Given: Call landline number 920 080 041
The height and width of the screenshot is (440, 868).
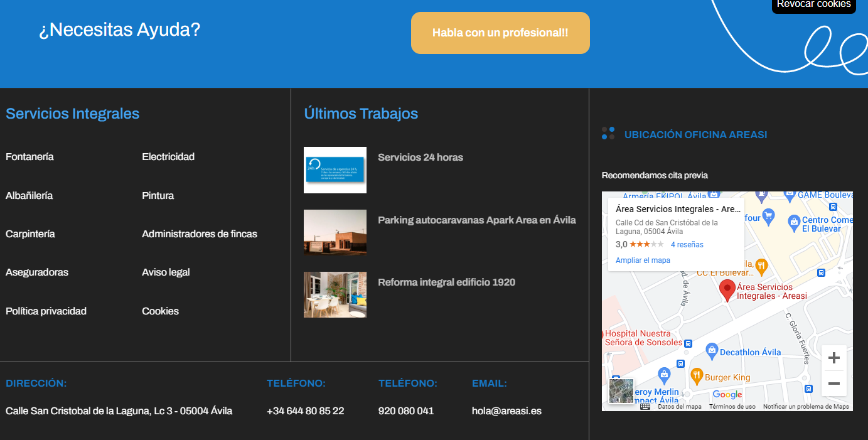Looking at the screenshot, I should pos(406,411).
